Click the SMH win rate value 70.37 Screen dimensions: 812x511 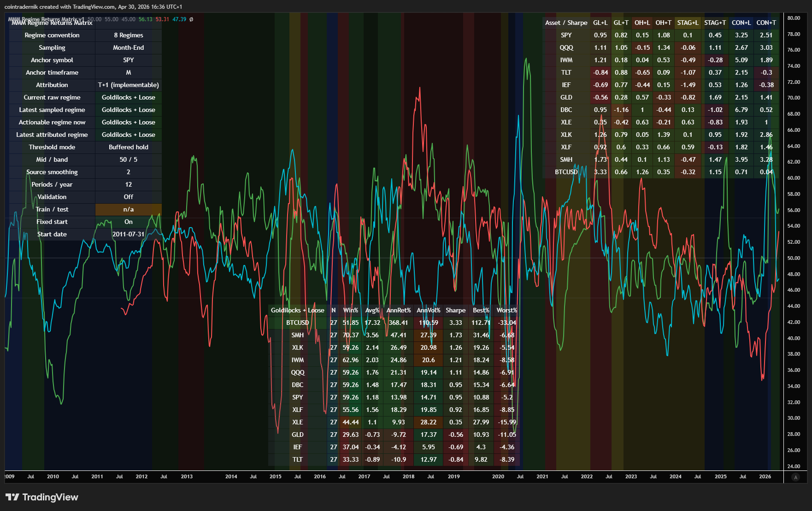click(351, 335)
